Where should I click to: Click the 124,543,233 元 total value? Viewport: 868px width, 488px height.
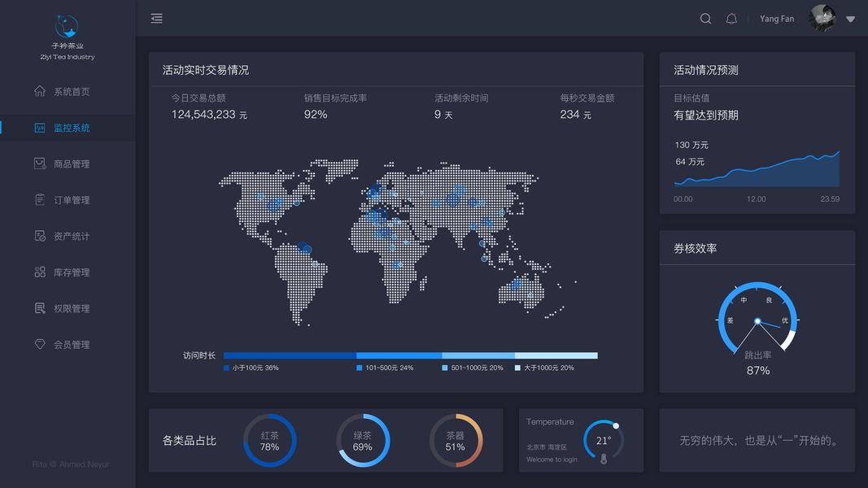pos(209,115)
